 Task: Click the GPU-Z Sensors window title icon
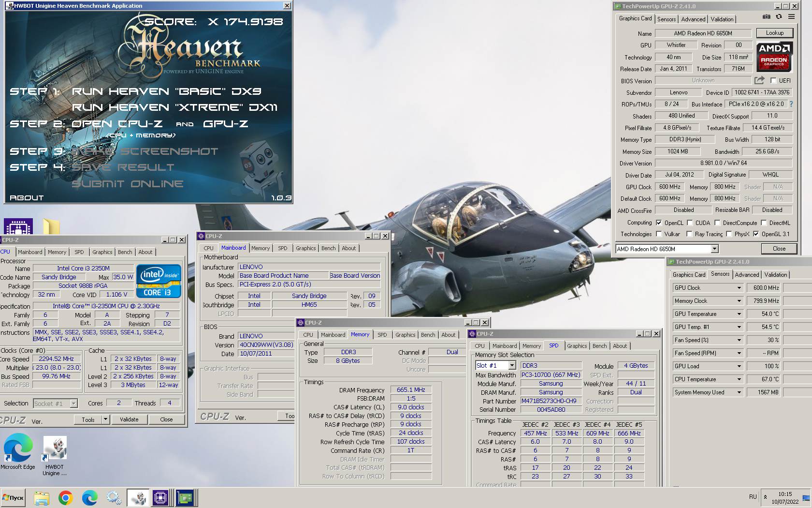click(671, 262)
